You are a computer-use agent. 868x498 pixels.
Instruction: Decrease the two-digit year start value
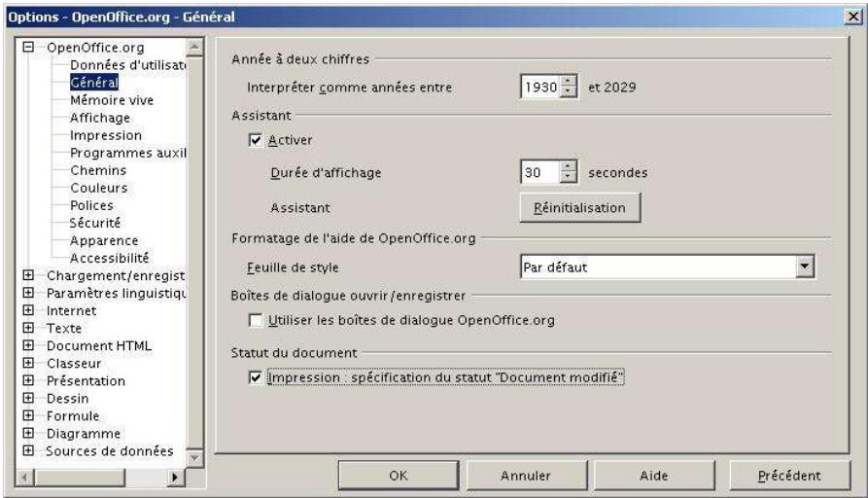pos(569,92)
